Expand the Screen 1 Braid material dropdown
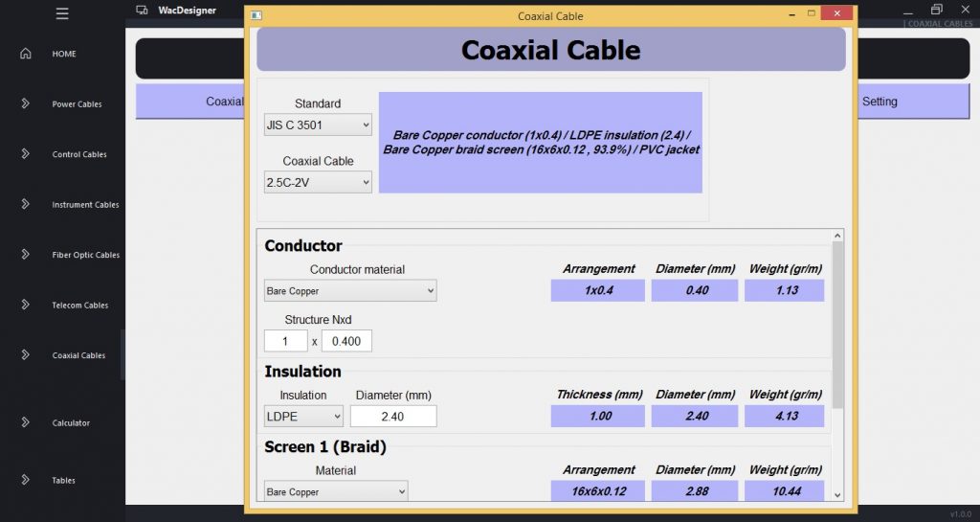The image size is (980, 522). pos(335,491)
